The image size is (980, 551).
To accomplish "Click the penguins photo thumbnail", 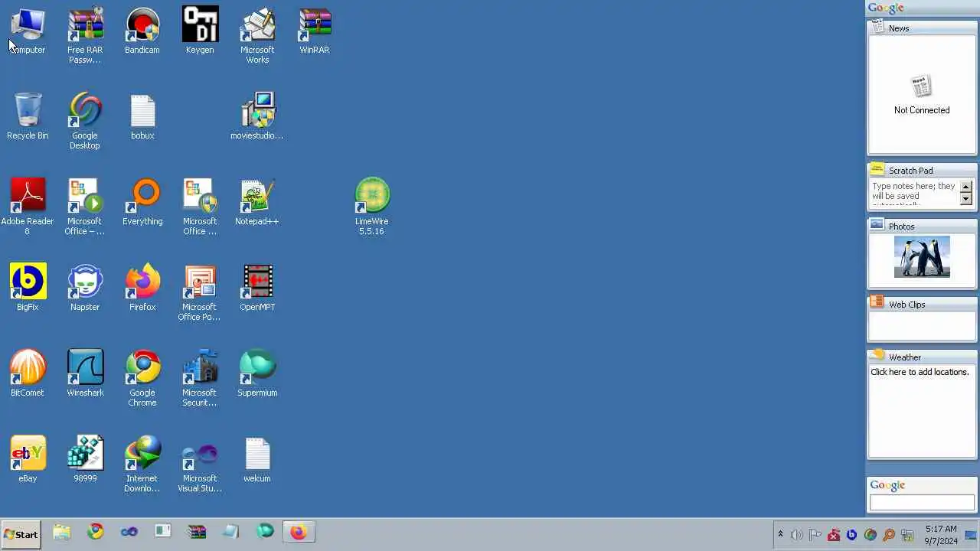I will pos(922,256).
